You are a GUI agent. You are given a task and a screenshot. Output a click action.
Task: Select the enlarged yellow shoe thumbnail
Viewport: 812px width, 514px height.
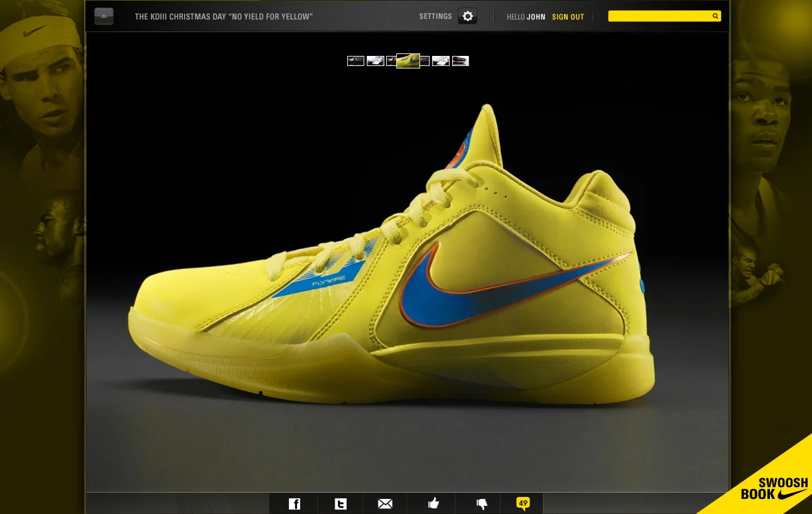(x=408, y=60)
